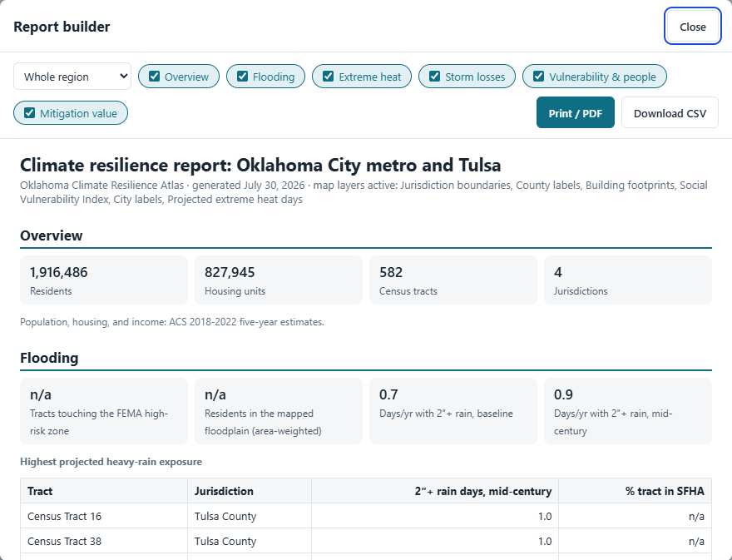Image resolution: width=732 pixels, height=560 pixels.
Task: Disable the Storm losses section
Action: coord(434,77)
